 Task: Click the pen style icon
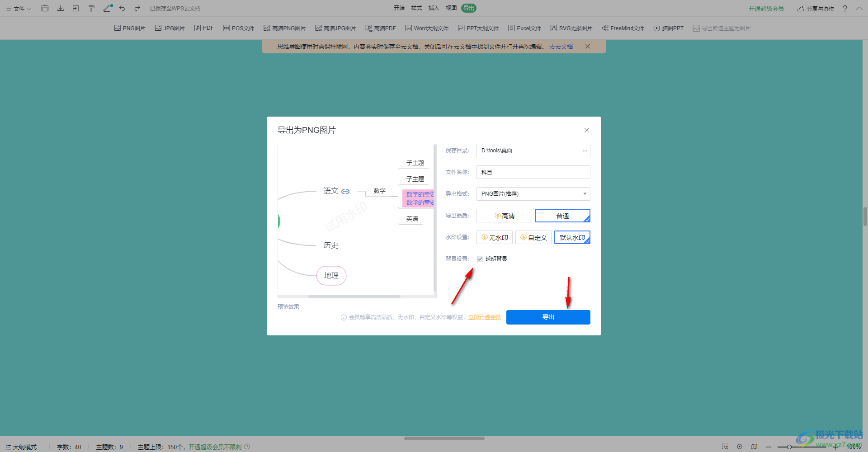click(x=108, y=8)
